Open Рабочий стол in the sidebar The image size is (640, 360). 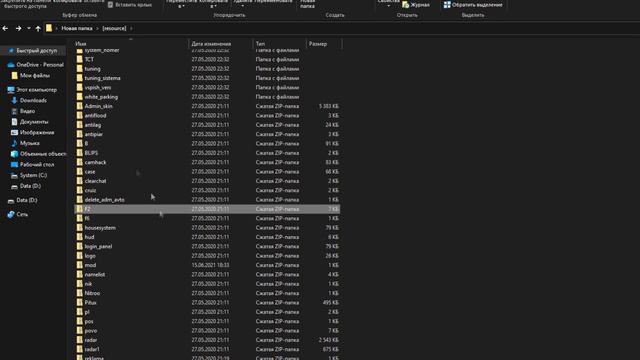click(33, 164)
